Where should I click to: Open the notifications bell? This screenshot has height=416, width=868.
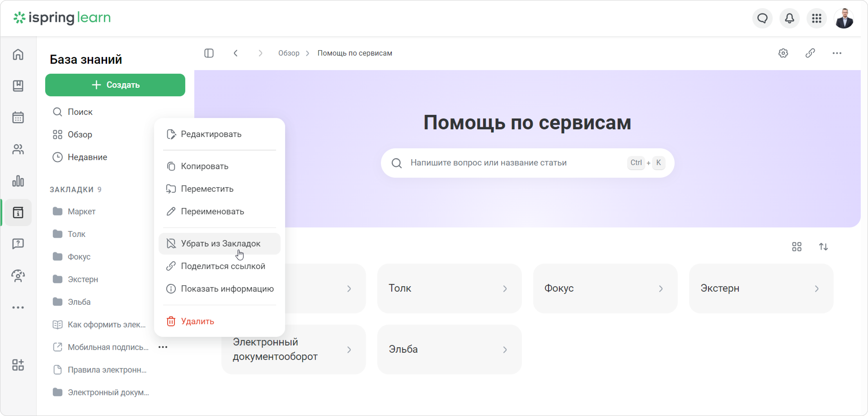point(789,18)
